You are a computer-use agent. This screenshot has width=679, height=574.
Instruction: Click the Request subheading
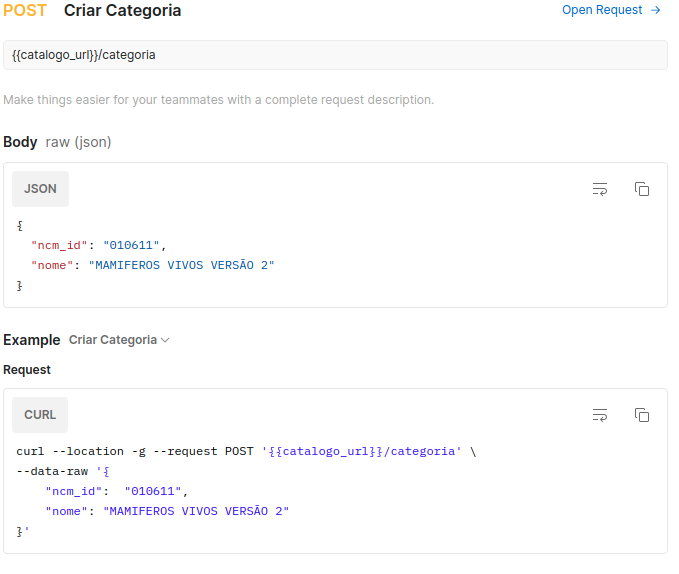pyautogui.click(x=27, y=370)
